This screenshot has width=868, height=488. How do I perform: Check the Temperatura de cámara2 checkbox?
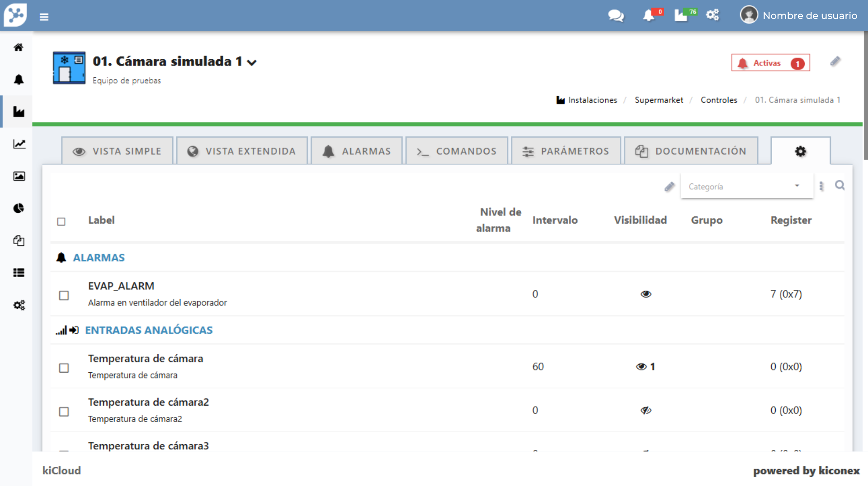(64, 412)
